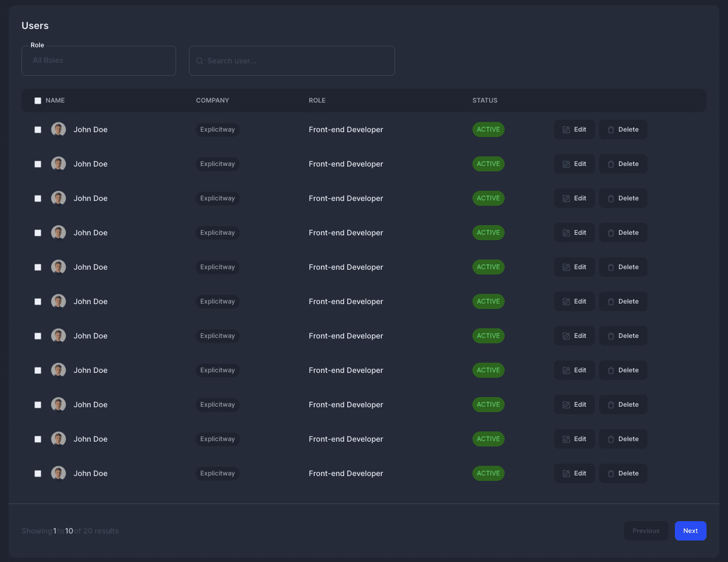The image size is (728, 562).
Task: Click the Explicitway company tag in the seventh row
Action: tap(217, 336)
